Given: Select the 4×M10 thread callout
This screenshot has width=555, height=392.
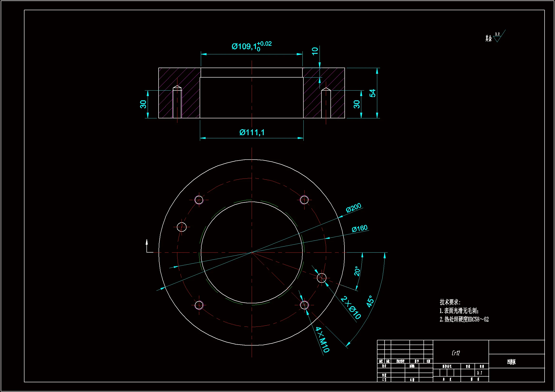Looking at the screenshot, I should (x=323, y=340).
